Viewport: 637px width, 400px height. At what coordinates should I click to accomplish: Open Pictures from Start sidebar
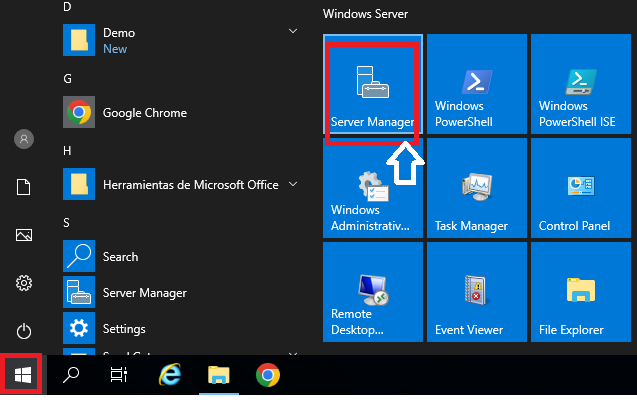[x=24, y=235]
